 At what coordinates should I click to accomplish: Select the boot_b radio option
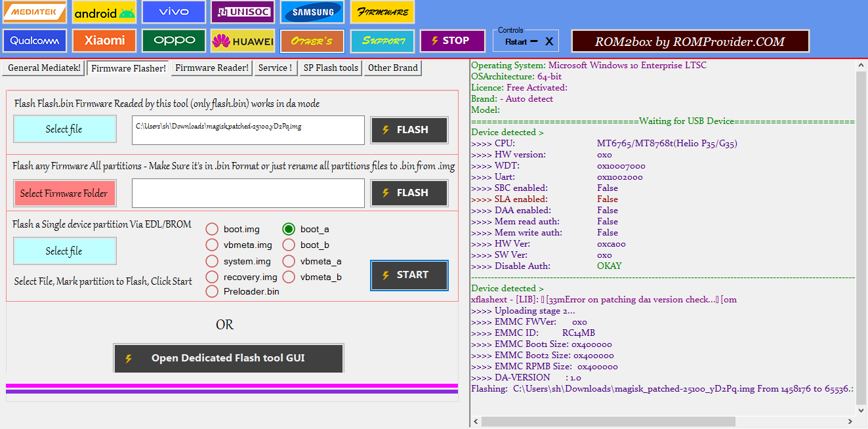289,245
